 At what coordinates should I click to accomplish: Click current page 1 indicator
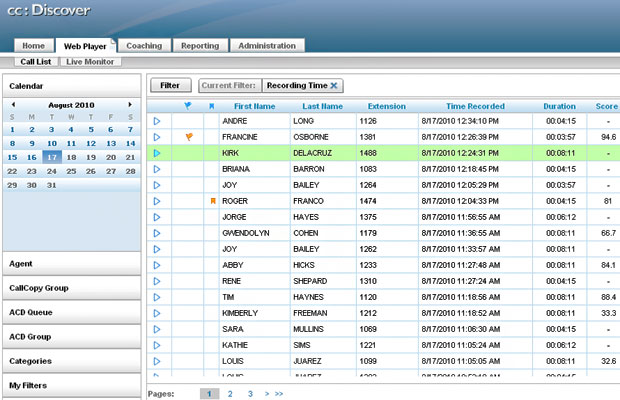click(209, 394)
